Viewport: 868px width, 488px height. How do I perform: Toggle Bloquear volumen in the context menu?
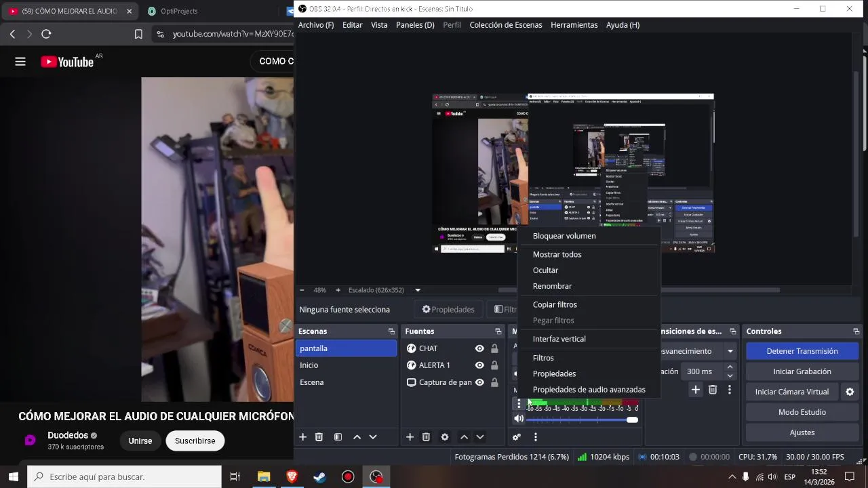(588, 236)
